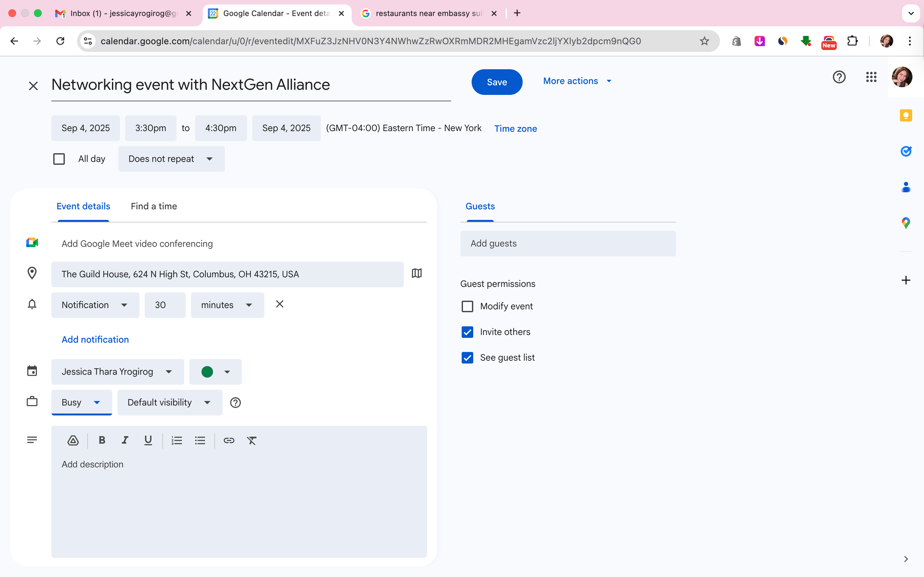
Task: Open the Google Keep side panel
Action: click(x=906, y=115)
